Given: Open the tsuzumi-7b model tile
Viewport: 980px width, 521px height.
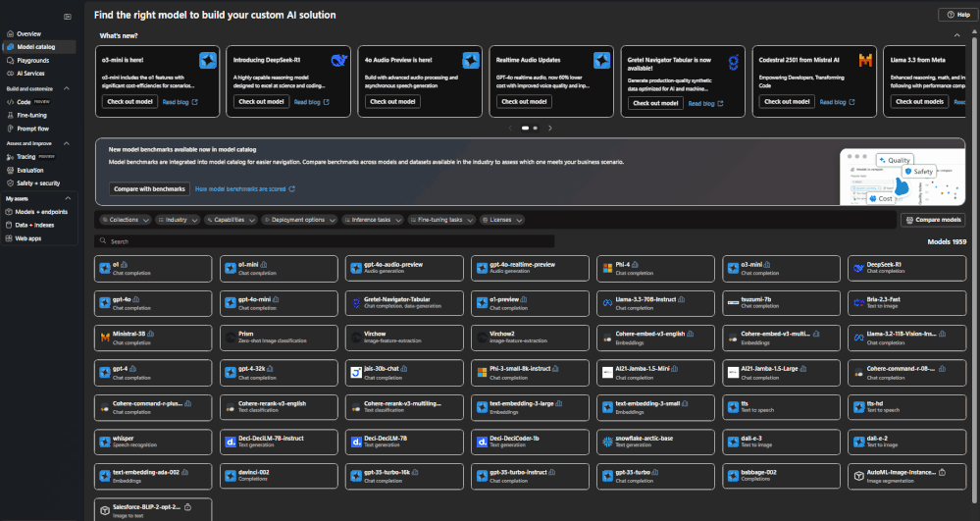Looking at the screenshot, I should (x=781, y=303).
